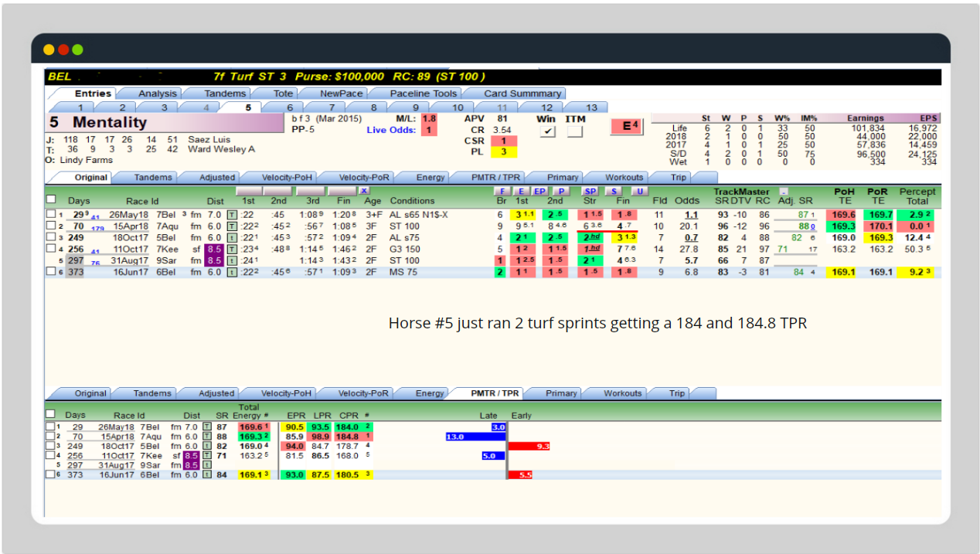Click the Live Odds value field

click(429, 130)
